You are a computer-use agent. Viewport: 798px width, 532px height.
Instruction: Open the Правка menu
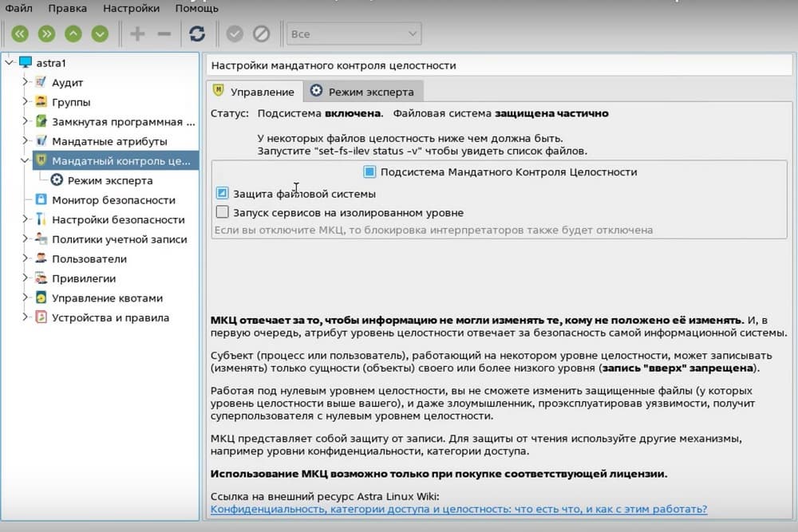[x=67, y=8]
